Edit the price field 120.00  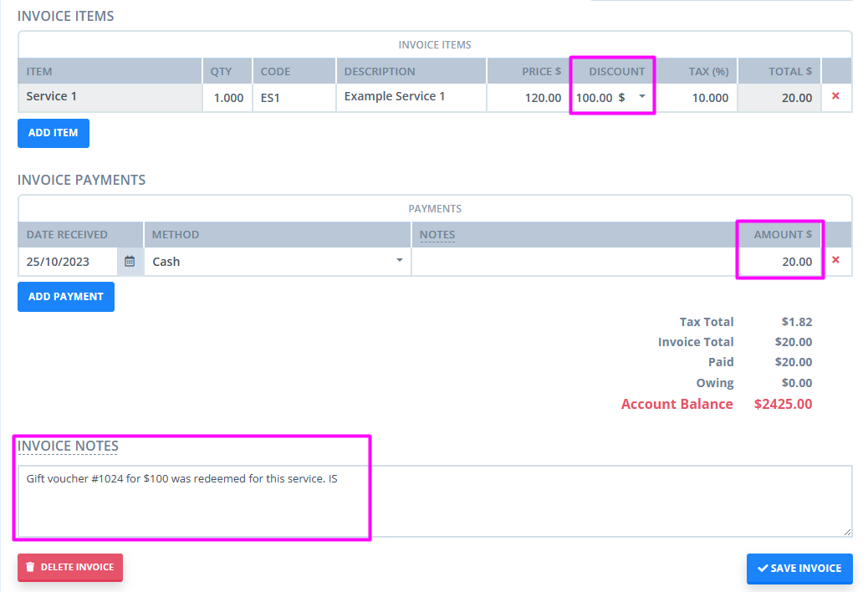tap(528, 98)
